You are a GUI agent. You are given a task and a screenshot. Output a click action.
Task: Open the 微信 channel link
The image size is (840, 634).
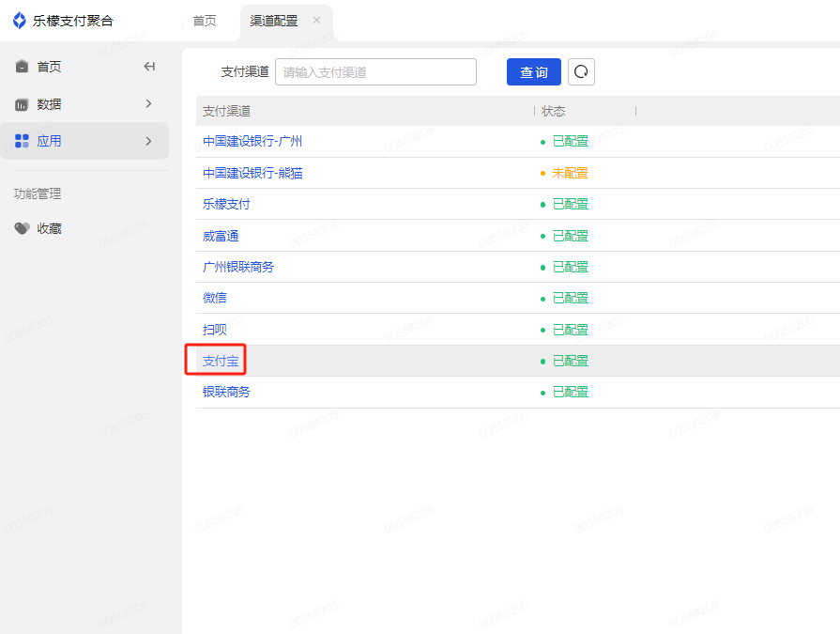[x=215, y=298]
